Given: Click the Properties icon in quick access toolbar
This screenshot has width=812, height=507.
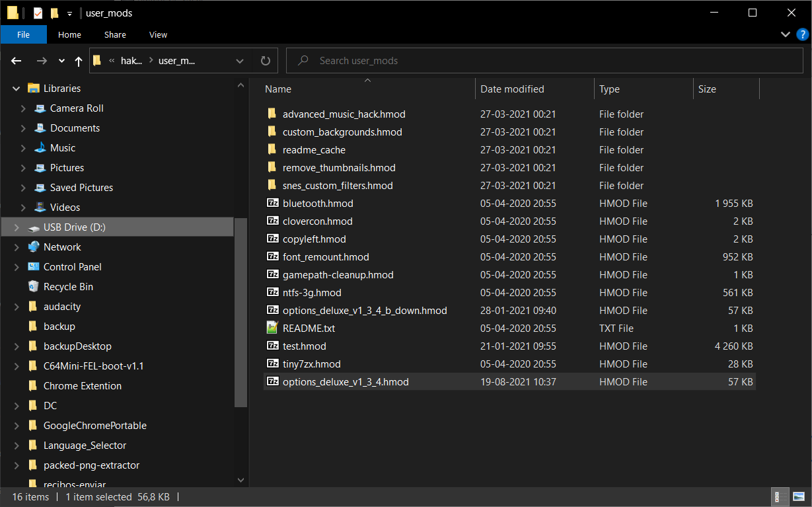Looking at the screenshot, I should click(38, 13).
